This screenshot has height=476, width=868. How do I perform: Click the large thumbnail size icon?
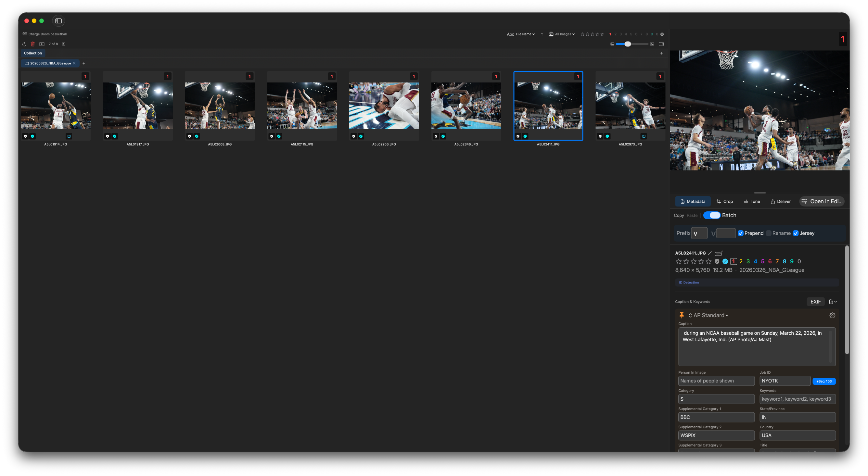pyautogui.click(x=652, y=44)
